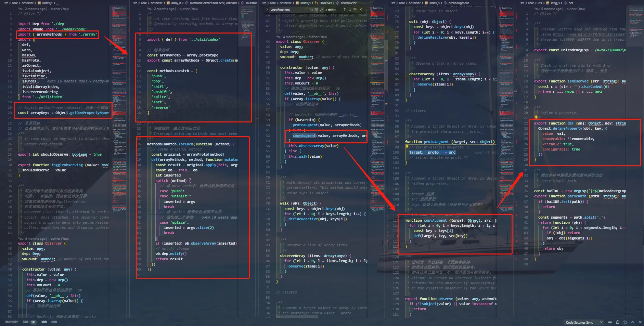Click the lightbulb quick-fix icon beside protoAugment
Viewport: 644px width, 326px height.
[407, 147]
